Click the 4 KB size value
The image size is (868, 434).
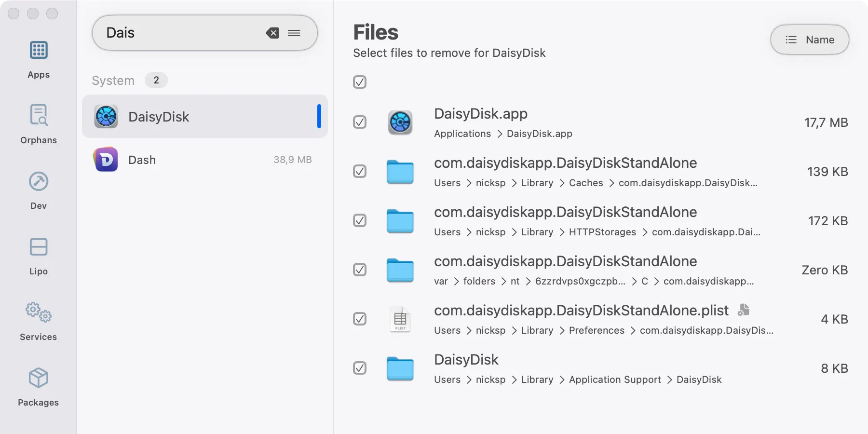pyautogui.click(x=834, y=319)
